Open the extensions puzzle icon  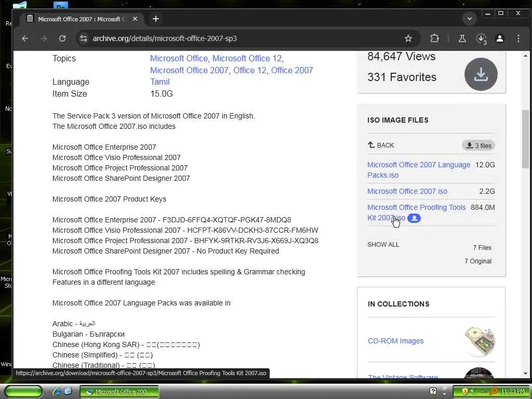pyautogui.click(x=435, y=38)
